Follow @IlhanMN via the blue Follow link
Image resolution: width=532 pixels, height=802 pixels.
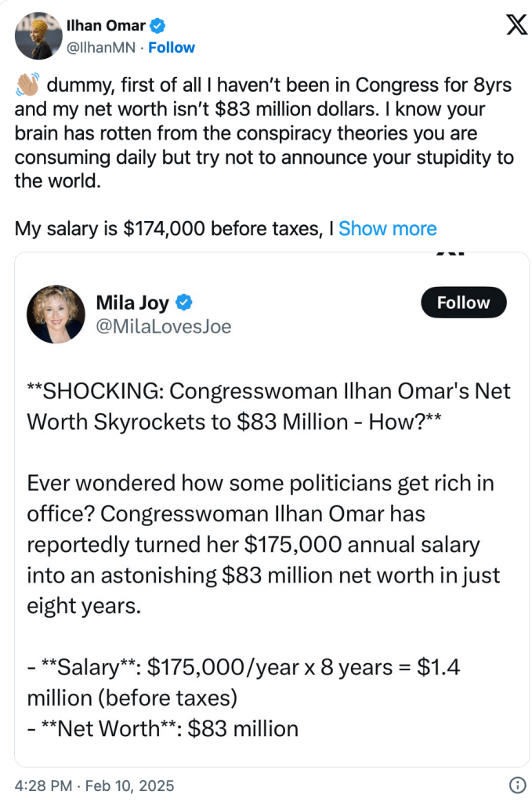tap(172, 47)
